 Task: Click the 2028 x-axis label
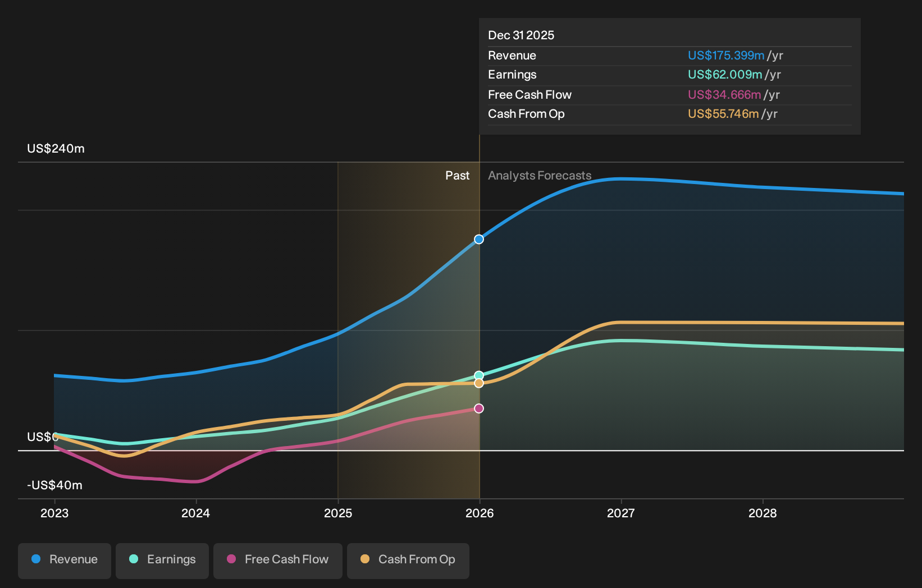click(763, 513)
